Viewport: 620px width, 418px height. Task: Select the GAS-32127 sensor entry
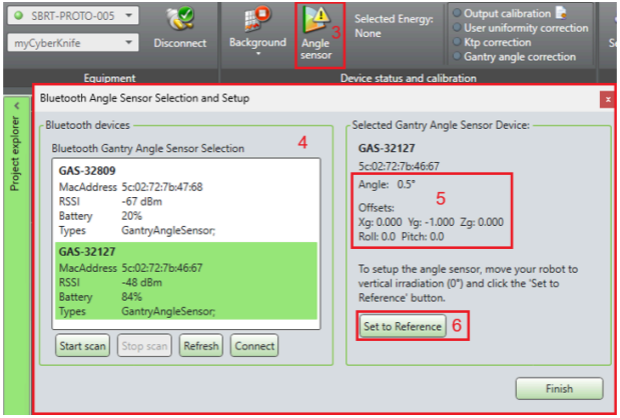pyautogui.click(x=185, y=284)
